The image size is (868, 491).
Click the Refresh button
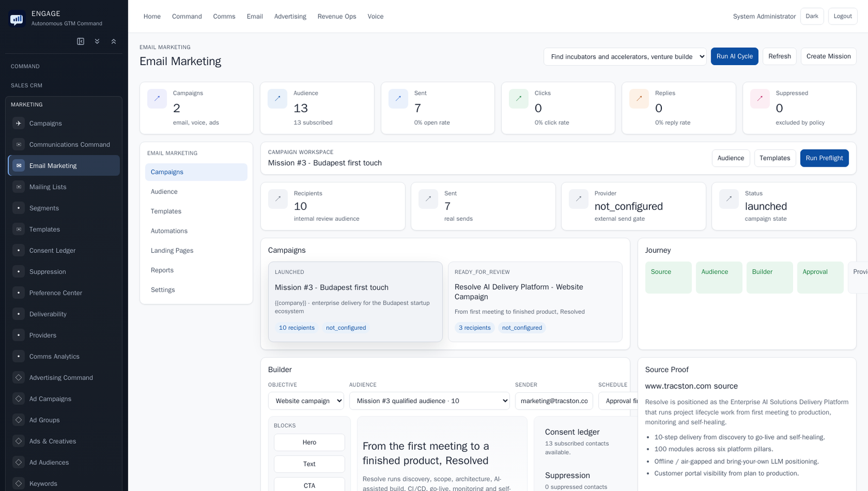click(x=780, y=56)
